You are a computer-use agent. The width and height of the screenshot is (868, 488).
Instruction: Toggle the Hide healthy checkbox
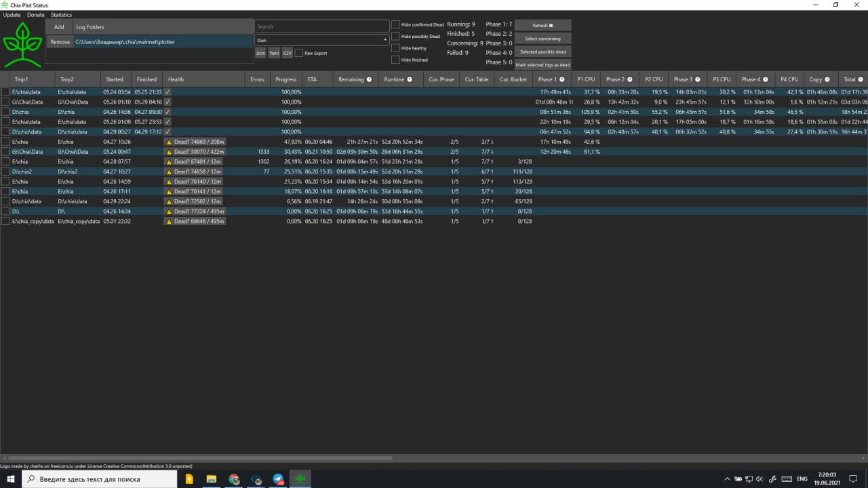[x=395, y=48]
